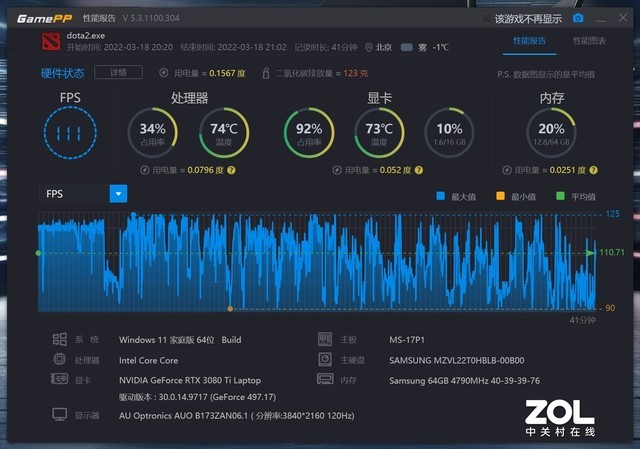This screenshot has width=640, height=449.
Task: Click the Intel Core Core text
Action: click(x=149, y=360)
